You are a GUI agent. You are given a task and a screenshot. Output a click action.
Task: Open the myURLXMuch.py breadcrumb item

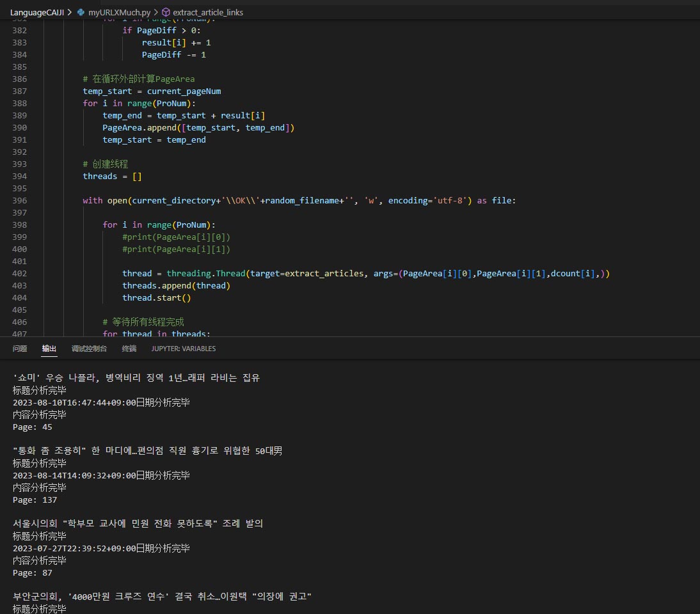pyautogui.click(x=120, y=12)
